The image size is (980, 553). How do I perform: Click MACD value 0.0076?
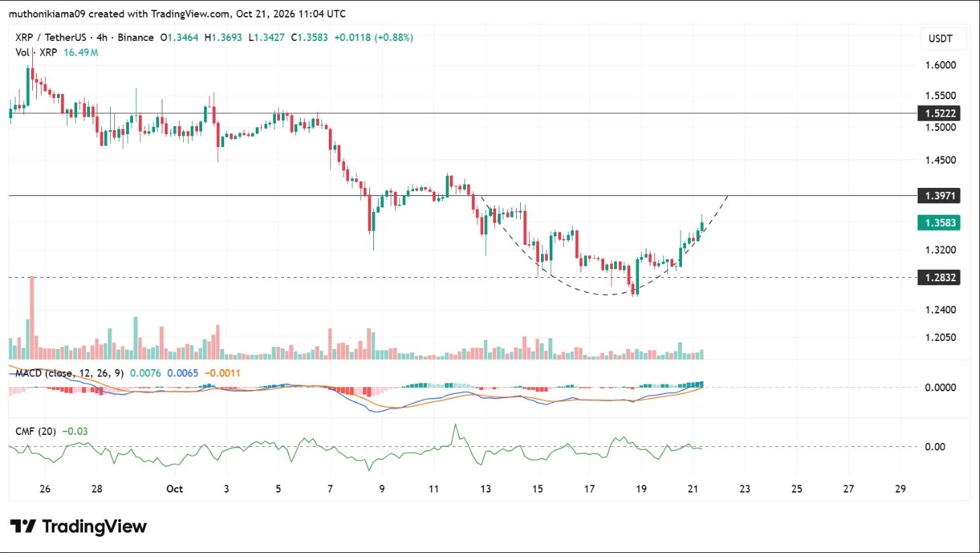[x=146, y=373]
